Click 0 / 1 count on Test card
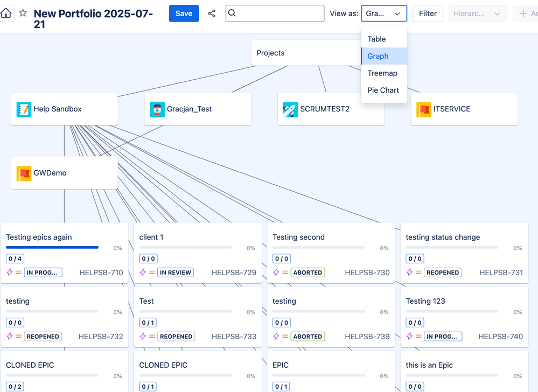 148,323
